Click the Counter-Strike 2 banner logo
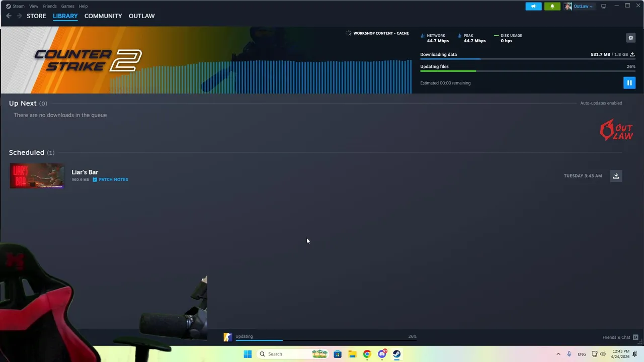 pyautogui.click(x=88, y=60)
